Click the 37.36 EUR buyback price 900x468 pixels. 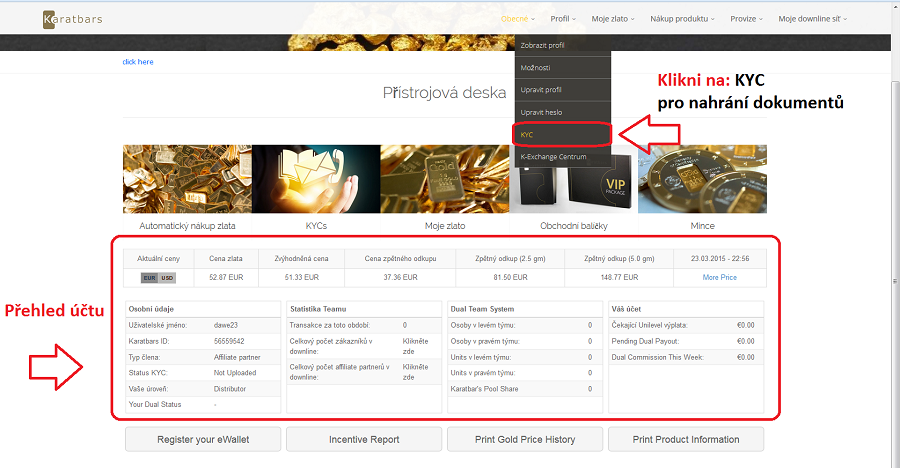coord(401,277)
